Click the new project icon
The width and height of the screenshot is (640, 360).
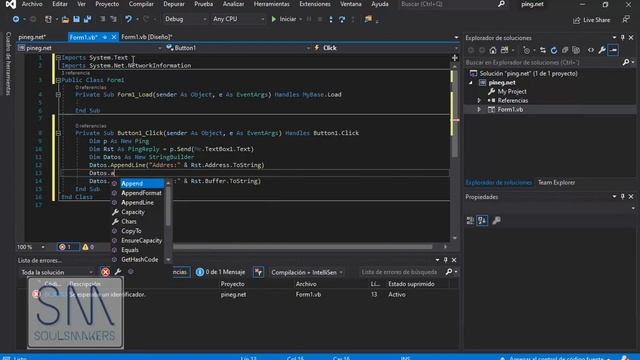click(x=48, y=19)
